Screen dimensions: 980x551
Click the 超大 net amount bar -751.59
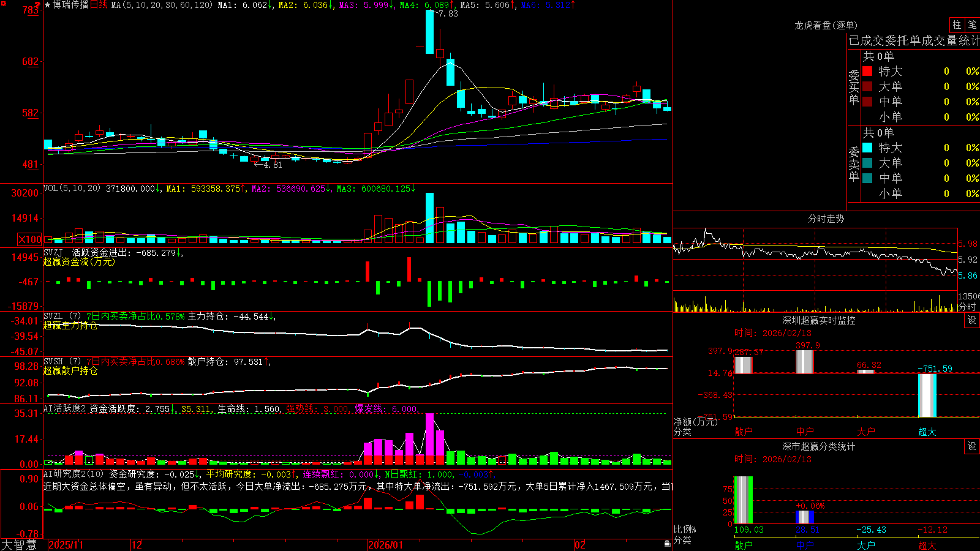point(927,395)
